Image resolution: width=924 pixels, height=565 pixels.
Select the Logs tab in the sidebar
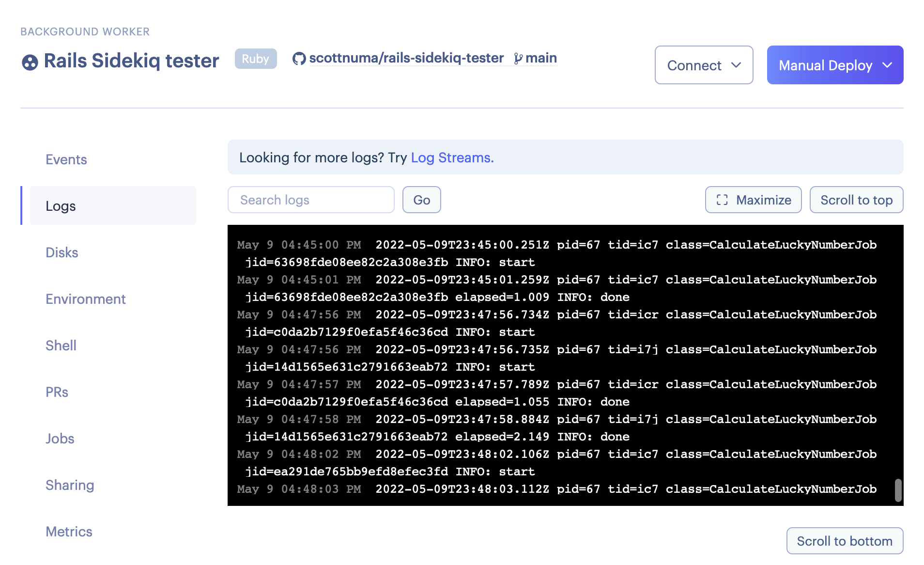61,205
